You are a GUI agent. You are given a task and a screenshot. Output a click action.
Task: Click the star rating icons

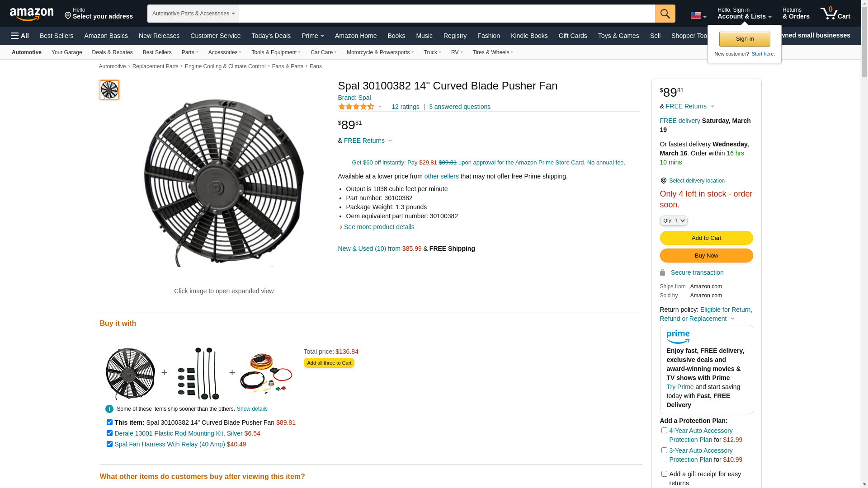356,107
